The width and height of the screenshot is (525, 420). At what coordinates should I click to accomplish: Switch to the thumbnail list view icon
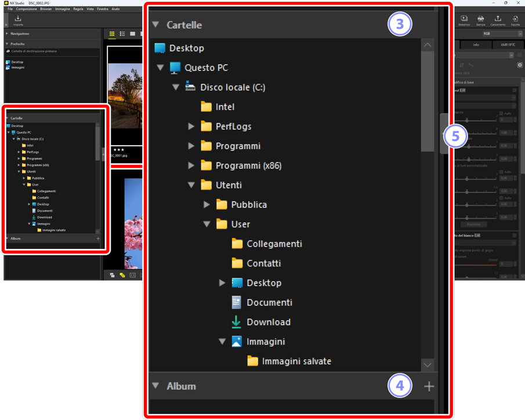(122, 34)
